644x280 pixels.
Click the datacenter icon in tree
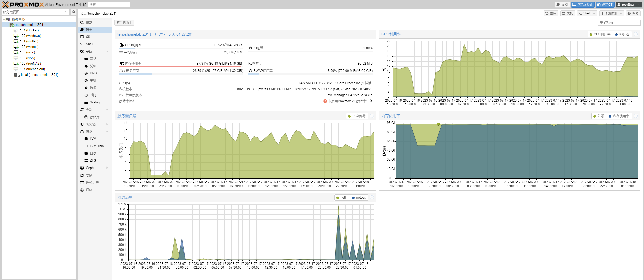pos(8,19)
